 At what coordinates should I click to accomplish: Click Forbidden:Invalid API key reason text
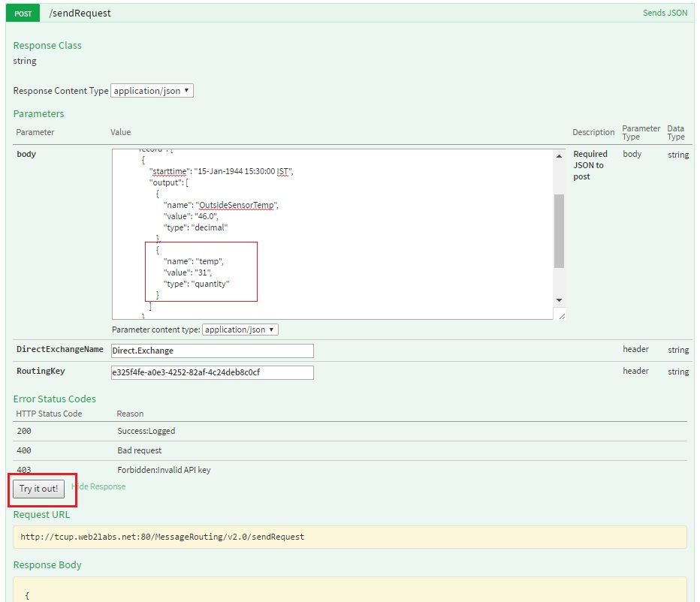[164, 470]
